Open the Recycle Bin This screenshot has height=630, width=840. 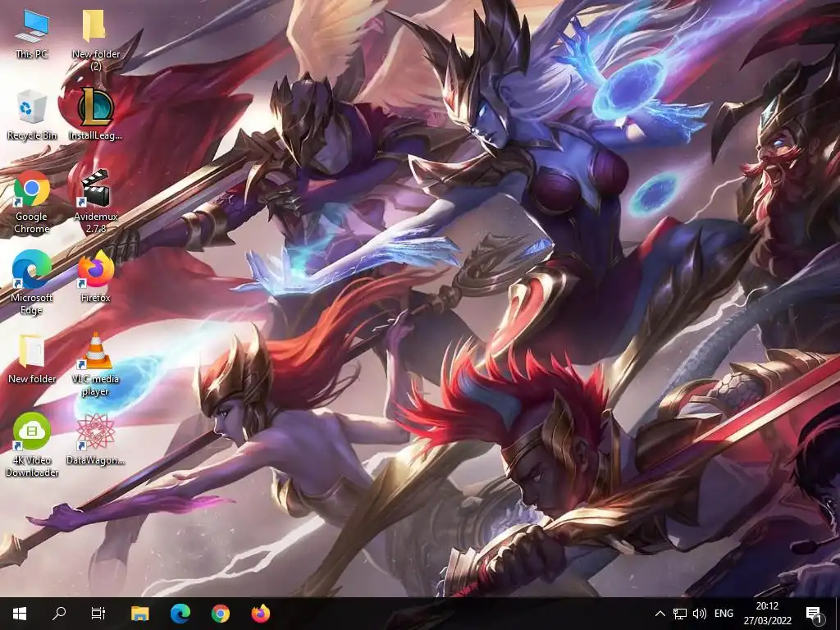[x=32, y=115]
